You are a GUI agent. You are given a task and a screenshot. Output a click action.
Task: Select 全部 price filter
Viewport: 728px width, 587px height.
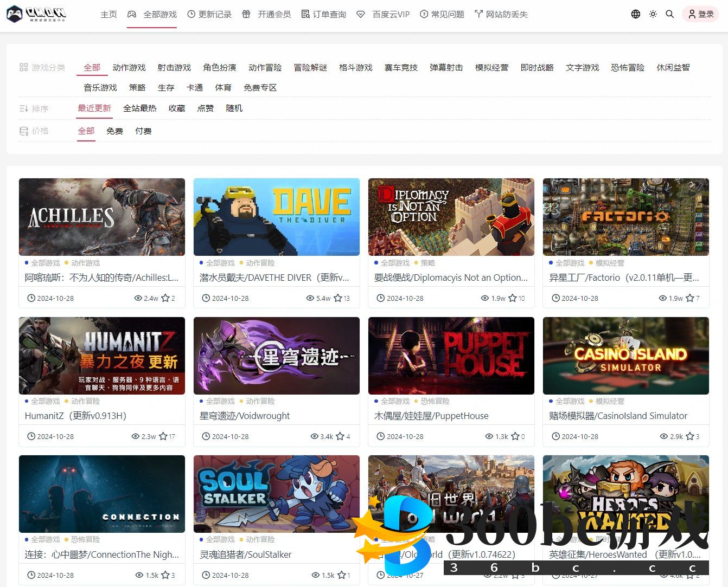click(86, 131)
